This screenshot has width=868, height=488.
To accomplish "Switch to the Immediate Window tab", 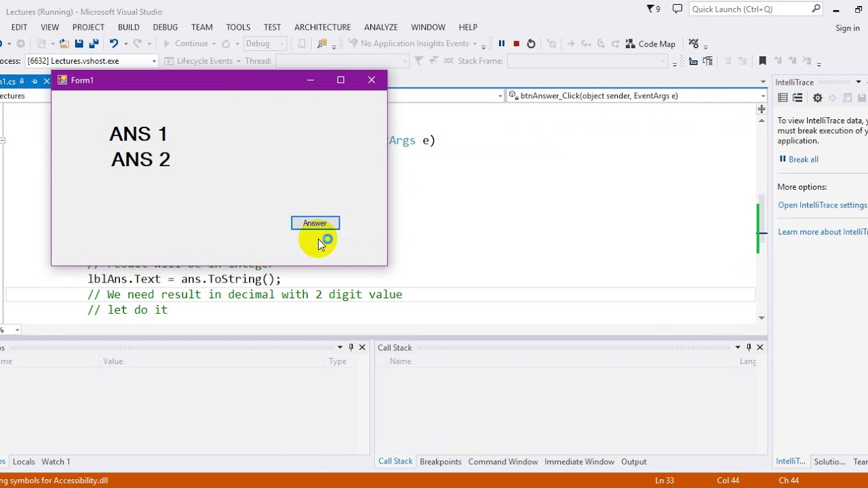I will tap(579, 462).
